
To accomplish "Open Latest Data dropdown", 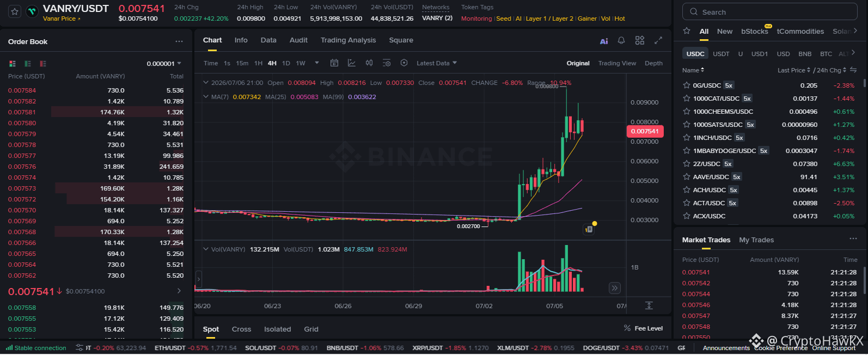I will click(437, 63).
